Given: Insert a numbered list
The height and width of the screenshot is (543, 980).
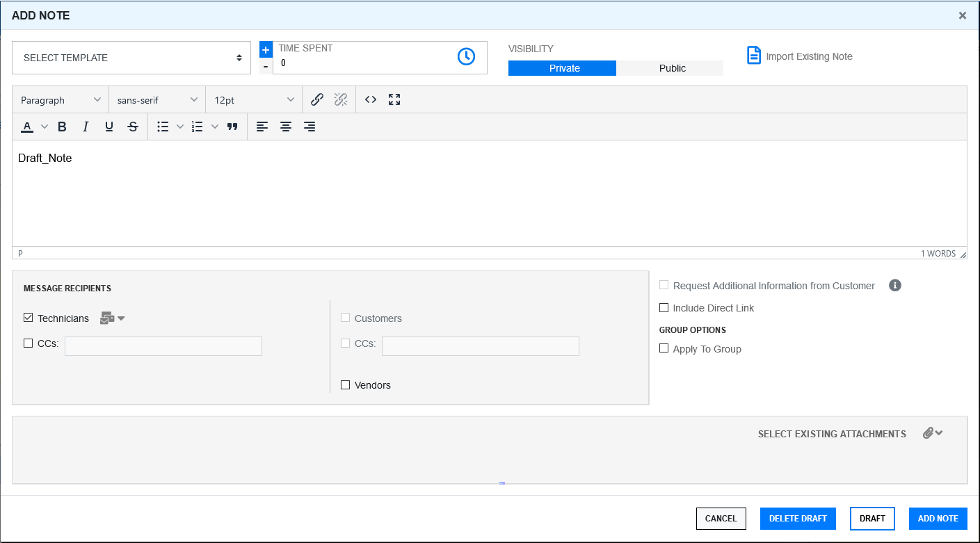Looking at the screenshot, I should [x=198, y=127].
